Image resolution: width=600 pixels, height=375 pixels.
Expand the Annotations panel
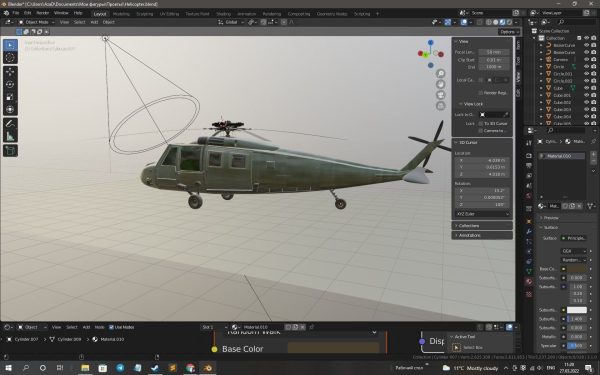click(x=482, y=235)
